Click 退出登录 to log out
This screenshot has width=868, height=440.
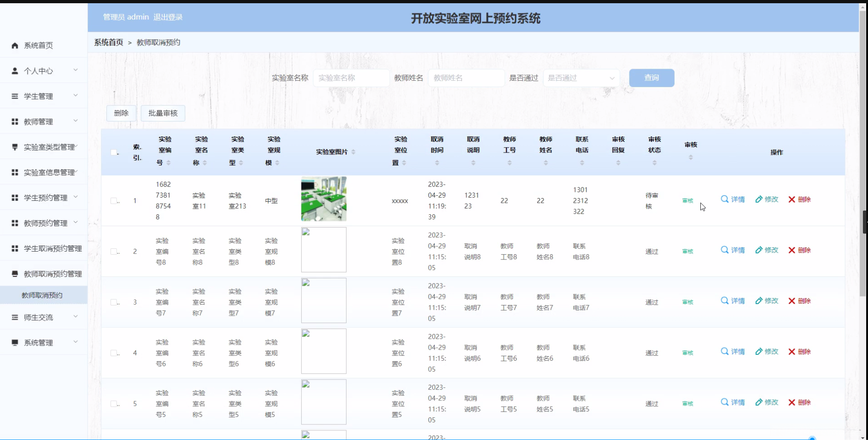168,17
